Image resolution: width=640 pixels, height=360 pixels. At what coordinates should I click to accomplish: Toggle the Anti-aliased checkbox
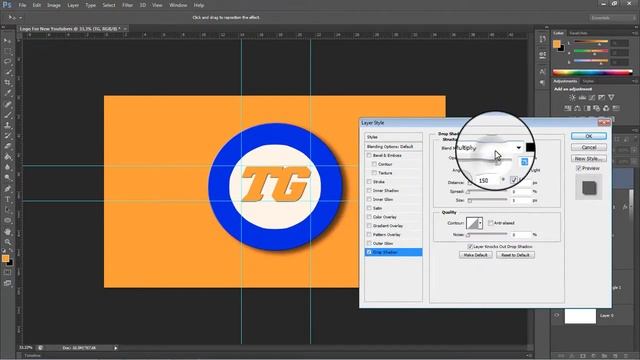491,223
